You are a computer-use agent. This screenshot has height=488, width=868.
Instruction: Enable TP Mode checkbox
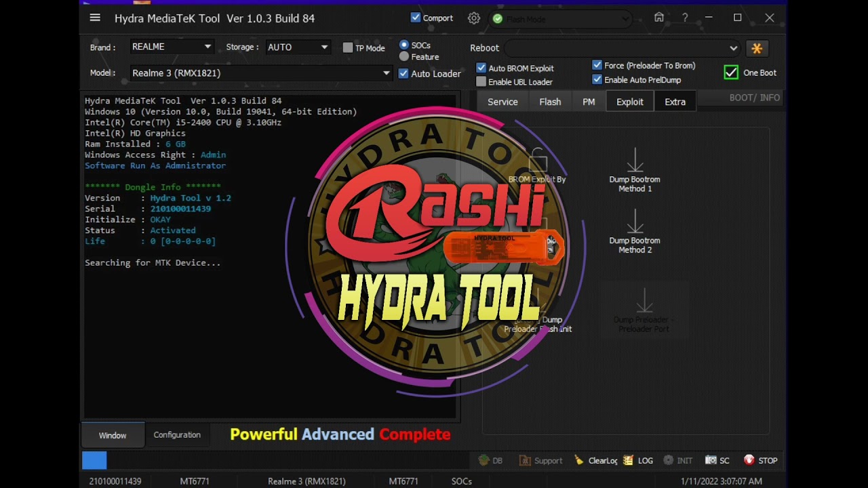tap(348, 47)
